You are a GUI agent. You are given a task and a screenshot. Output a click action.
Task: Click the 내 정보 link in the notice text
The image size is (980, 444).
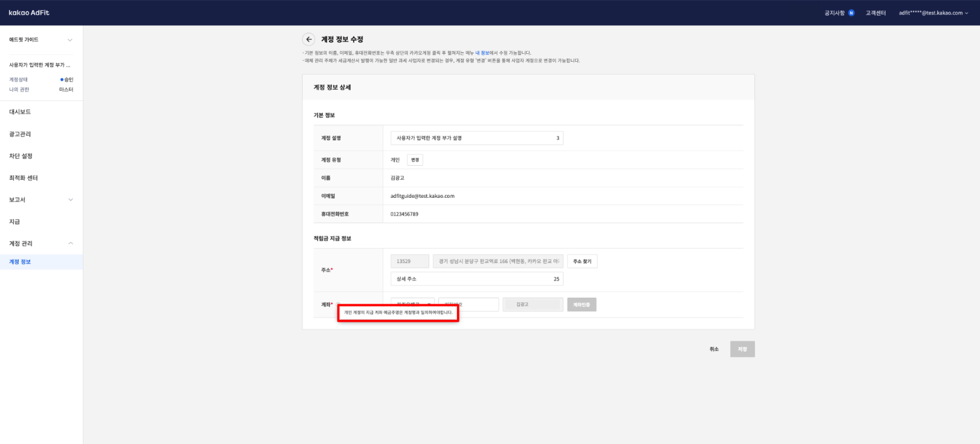pyautogui.click(x=482, y=53)
